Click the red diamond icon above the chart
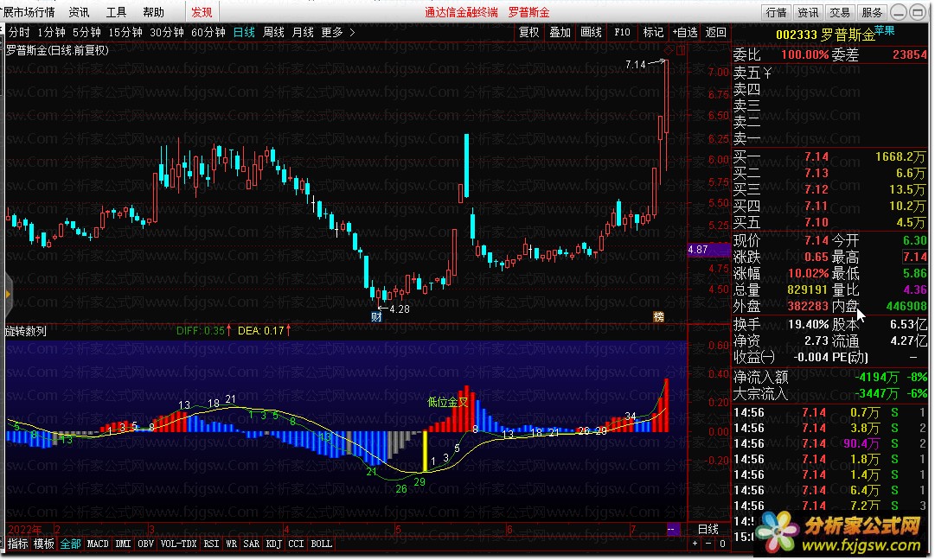This screenshot has width=935, height=560. [669, 50]
